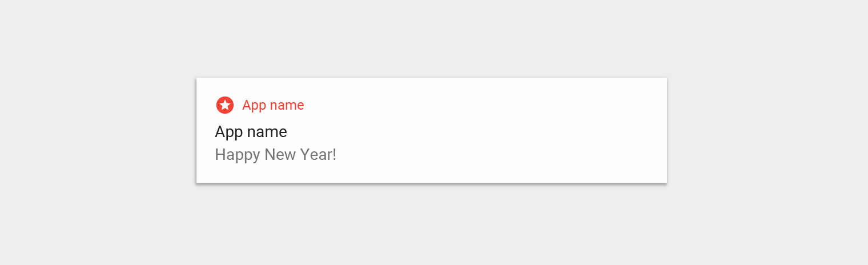Select the red "App name" header label
The height and width of the screenshot is (265, 868).
[273, 105]
